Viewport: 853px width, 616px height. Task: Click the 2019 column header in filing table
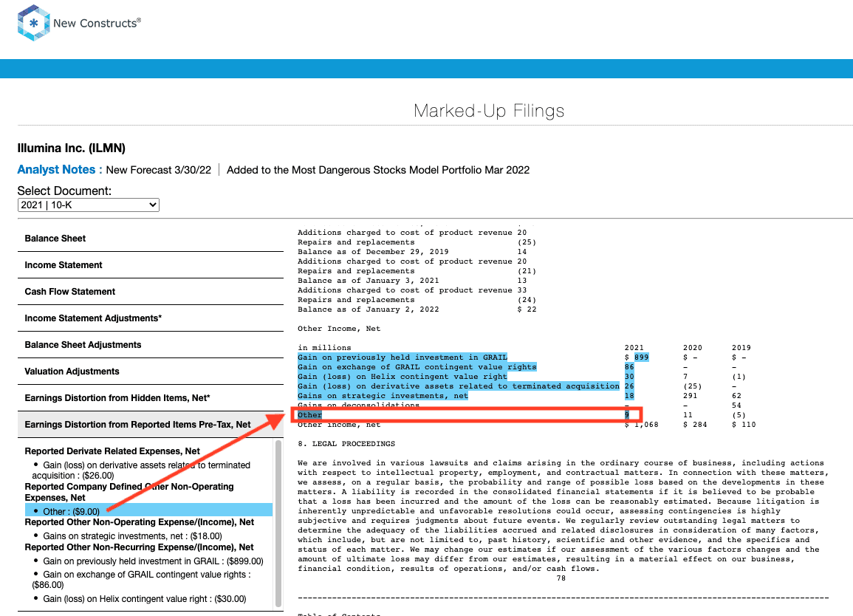pyautogui.click(x=741, y=348)
